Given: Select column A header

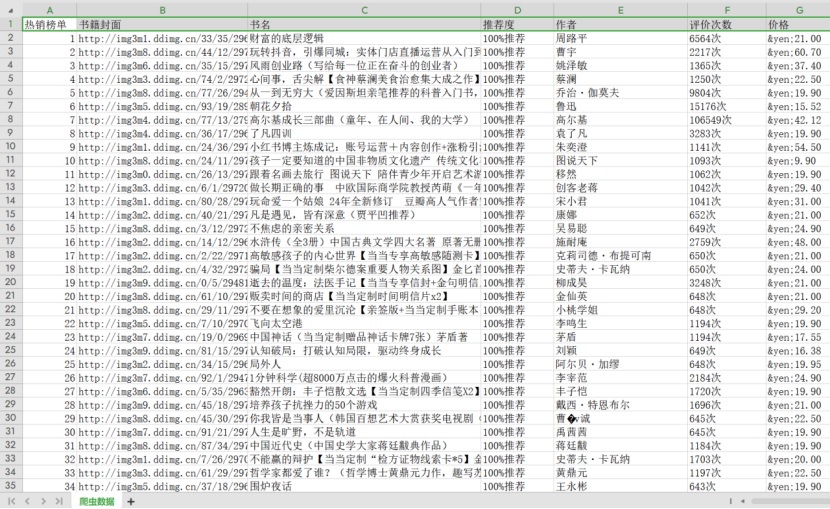Looking at the screenshot, I should [x=50, y=10].
